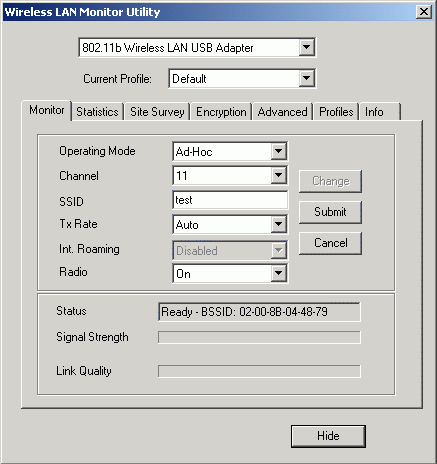Open the Radio On dropdown

[x=230, y=274]
